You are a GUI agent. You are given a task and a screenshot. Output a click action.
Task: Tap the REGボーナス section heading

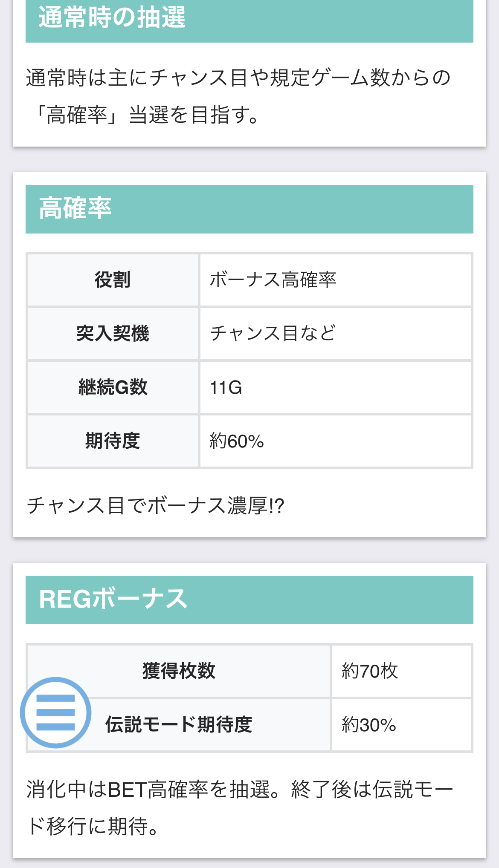pos(113,600)
